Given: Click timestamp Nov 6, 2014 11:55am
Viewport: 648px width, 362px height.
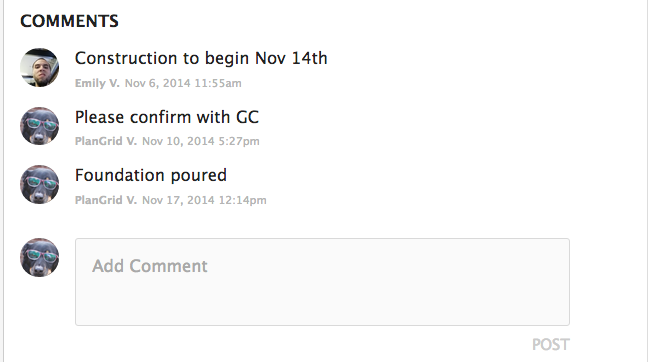Looking at the screenshot, I should point(183,83).
